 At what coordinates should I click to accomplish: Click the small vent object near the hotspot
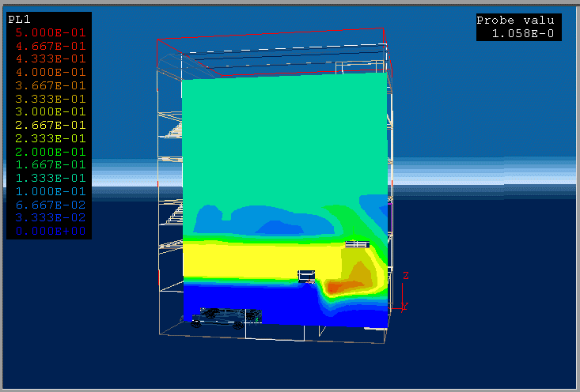(x=306, y=276)
